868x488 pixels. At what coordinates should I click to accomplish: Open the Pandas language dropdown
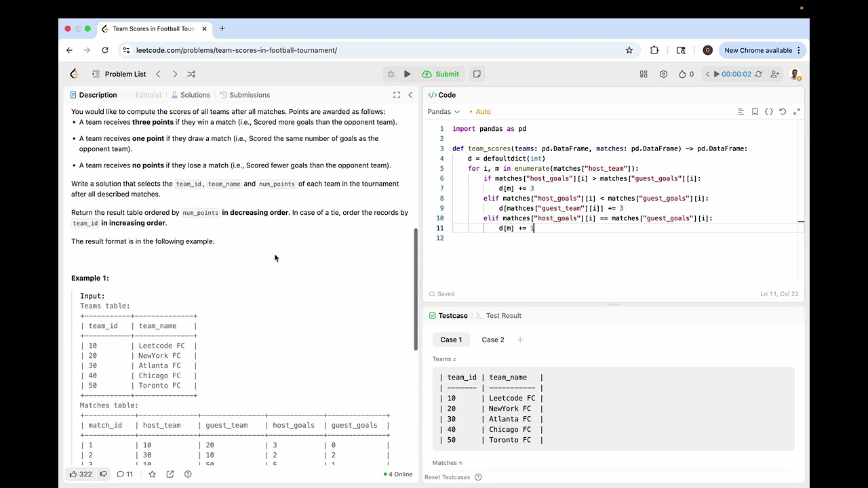pyautogui.click(x=443, y=111)
